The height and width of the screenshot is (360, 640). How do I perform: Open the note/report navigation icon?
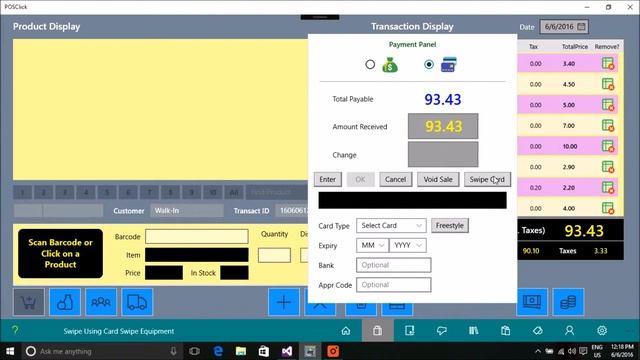tap(409, 331)
